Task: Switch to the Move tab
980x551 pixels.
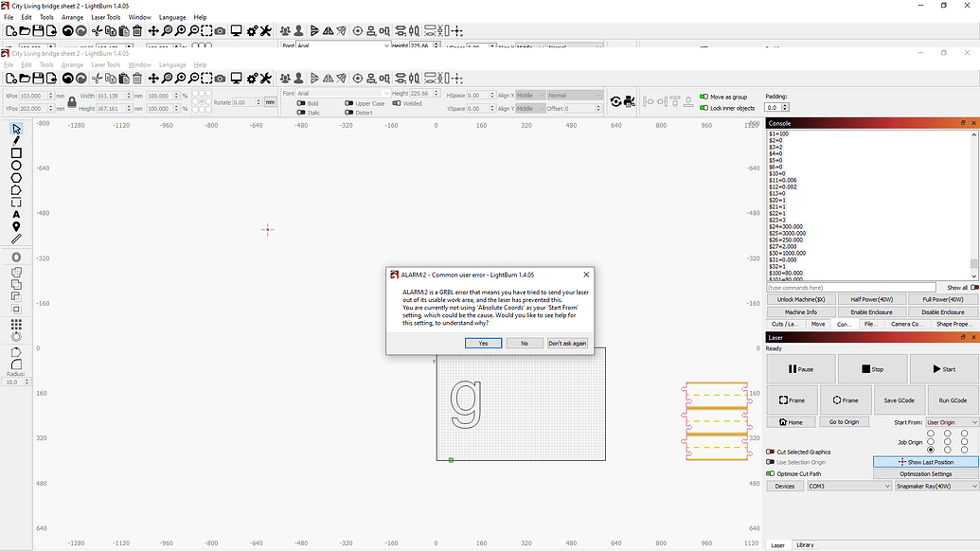Action: [x=817, y=324]
